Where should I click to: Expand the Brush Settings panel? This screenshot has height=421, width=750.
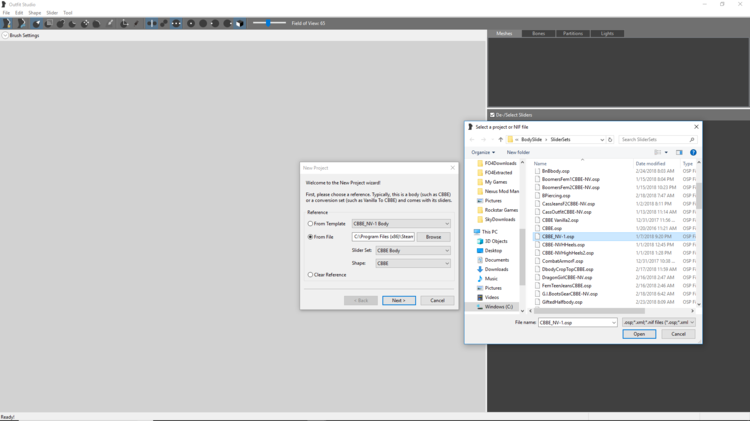click(x=5, y=35)
